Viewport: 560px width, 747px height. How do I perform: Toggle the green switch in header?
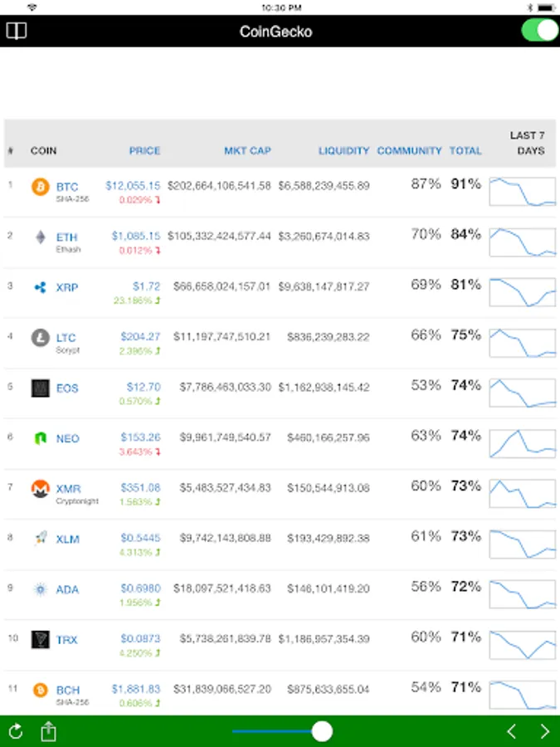click(x=540, y=31)
